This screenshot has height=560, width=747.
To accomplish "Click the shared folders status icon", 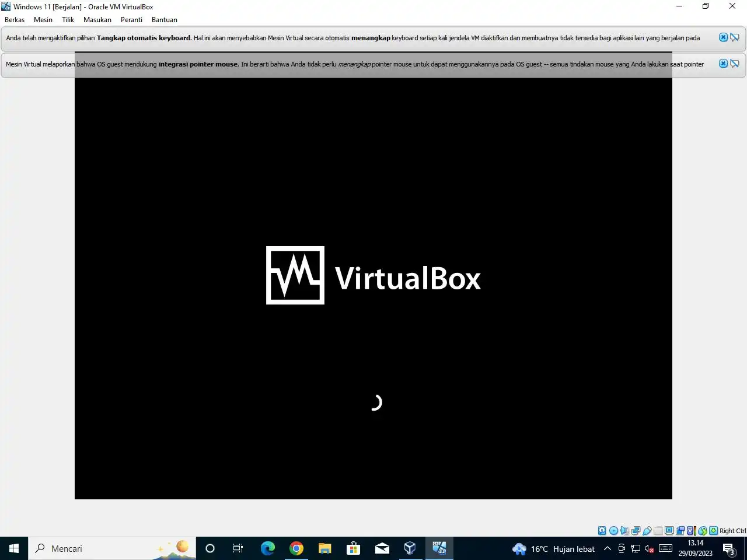I will point(658,531).
